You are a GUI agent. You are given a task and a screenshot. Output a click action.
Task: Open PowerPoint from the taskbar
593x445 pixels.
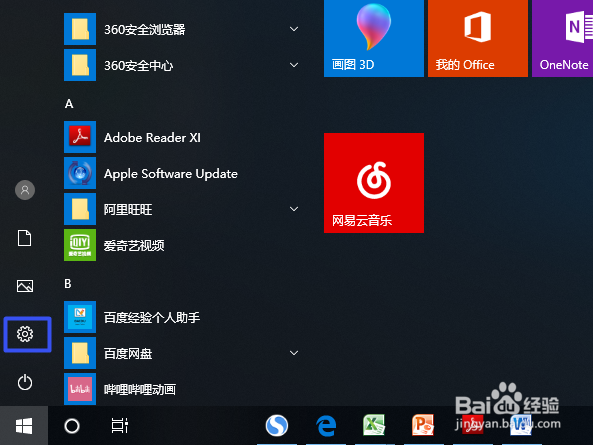(423, 425)
